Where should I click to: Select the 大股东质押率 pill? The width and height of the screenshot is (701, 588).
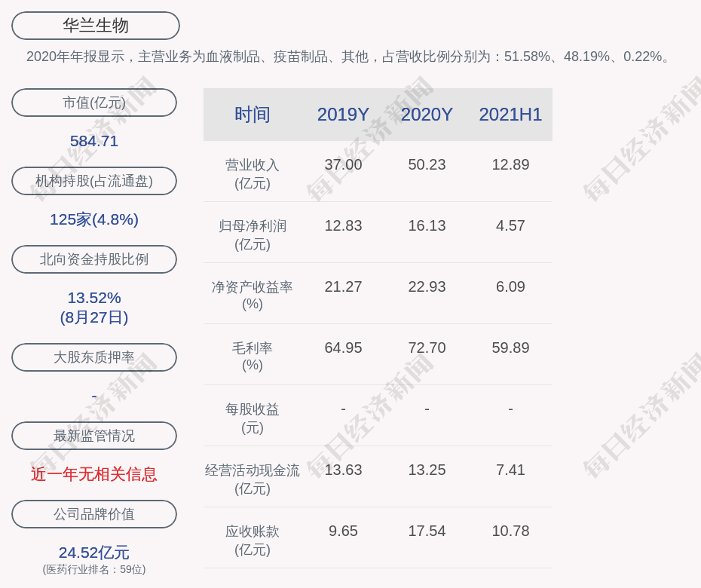pos(94,357)
